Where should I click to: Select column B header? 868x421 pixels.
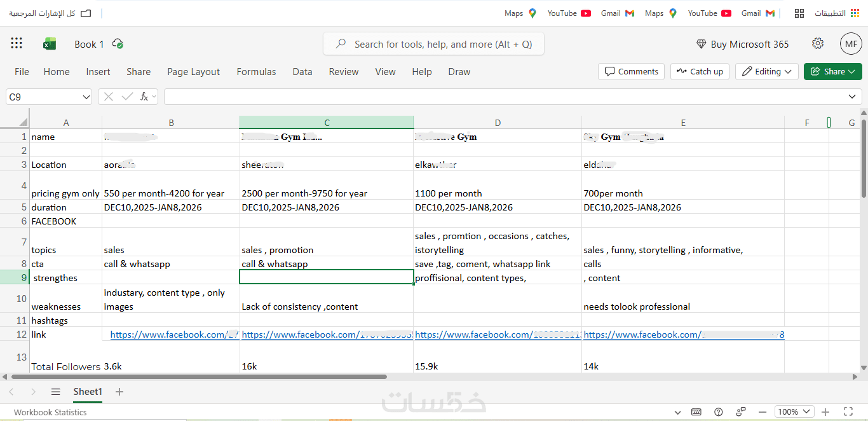[171, 122]
